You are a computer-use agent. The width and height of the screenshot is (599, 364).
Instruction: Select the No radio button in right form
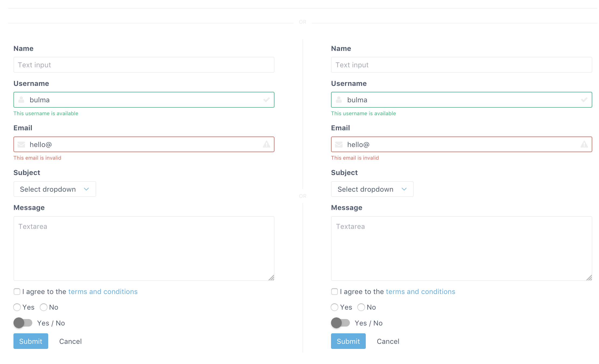pyautogui.click(x=361, y=307)
